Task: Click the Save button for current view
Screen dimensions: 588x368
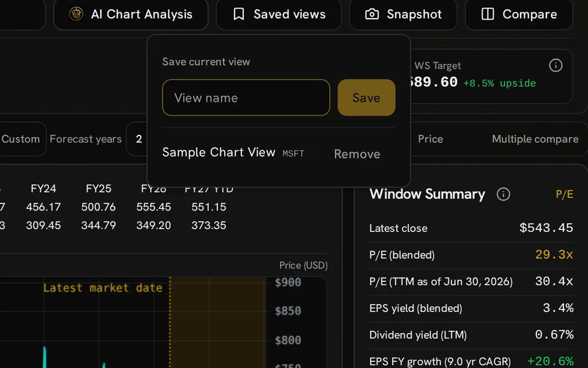Action: (x=366, y=98)
